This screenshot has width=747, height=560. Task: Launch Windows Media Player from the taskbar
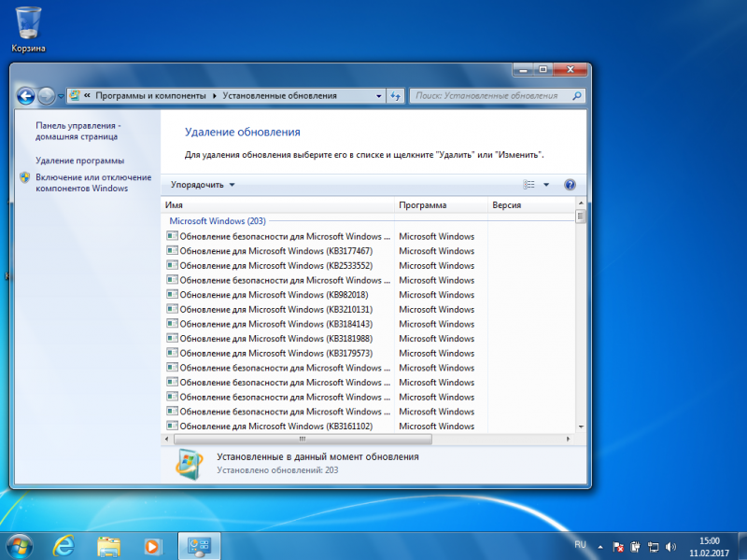[x=152, y=546]
